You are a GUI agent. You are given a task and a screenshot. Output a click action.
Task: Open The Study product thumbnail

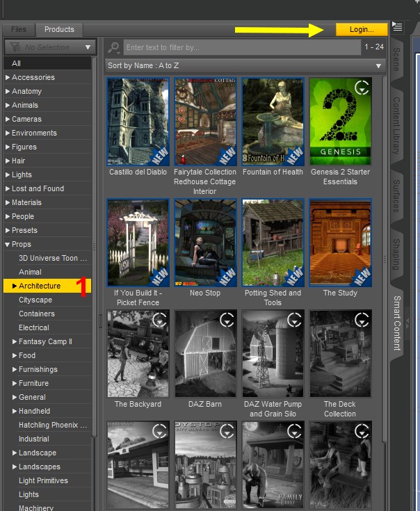click(x=340, y=243)
